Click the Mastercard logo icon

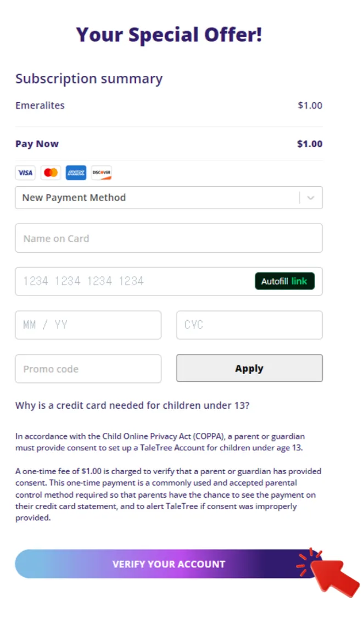[x=51, y=173]
